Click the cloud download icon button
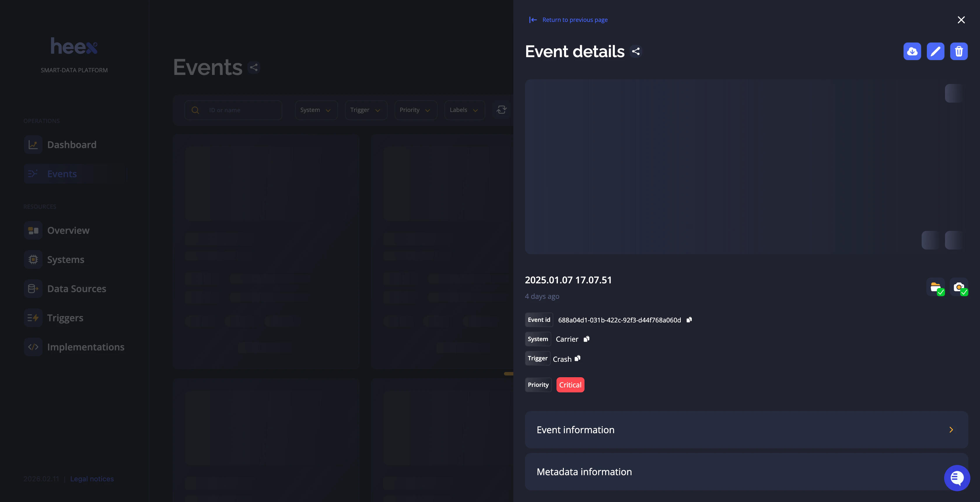 912,51
